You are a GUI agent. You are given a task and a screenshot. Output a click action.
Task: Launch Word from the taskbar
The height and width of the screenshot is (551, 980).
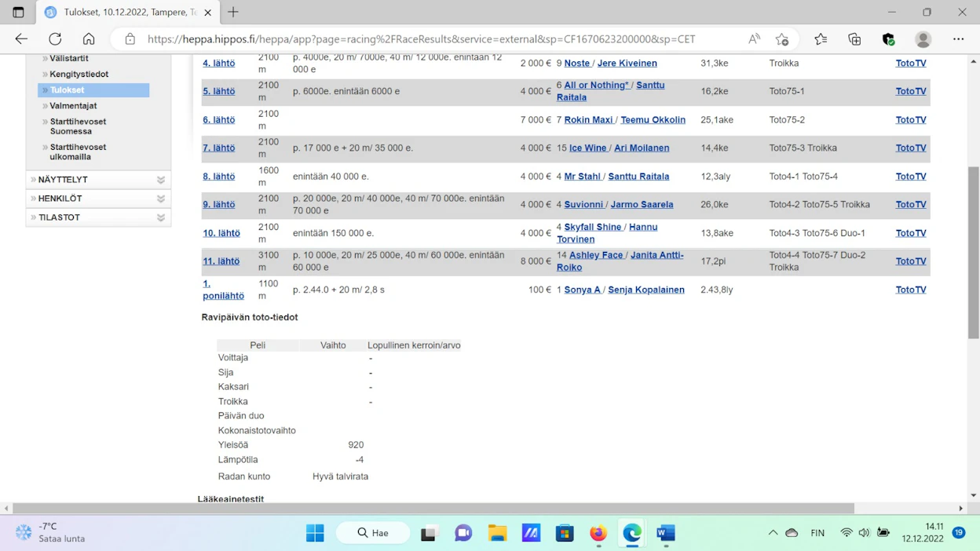pyautogui.click(x=666, y=533)
